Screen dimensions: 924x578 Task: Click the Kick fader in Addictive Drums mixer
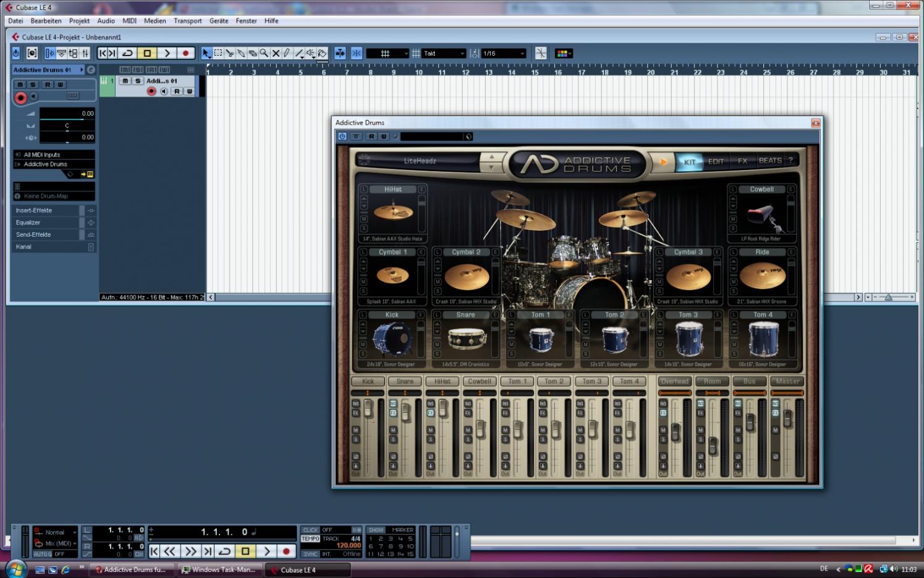pyautogui.click(x=368, y=408)
